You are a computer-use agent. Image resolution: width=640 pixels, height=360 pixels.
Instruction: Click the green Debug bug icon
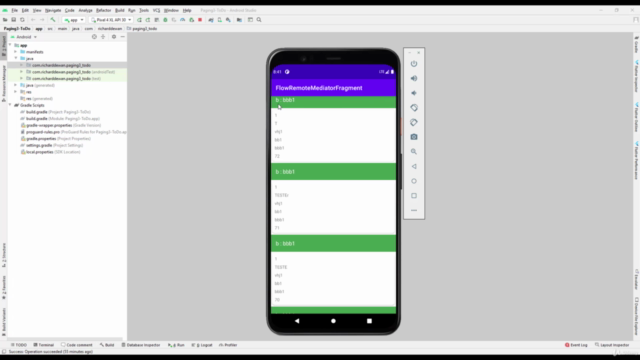165,20
